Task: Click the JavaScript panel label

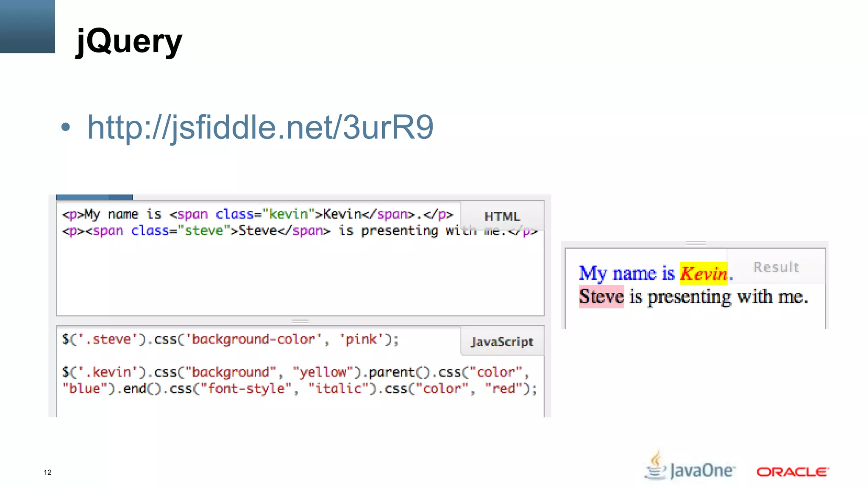Action: coord(502,342)
